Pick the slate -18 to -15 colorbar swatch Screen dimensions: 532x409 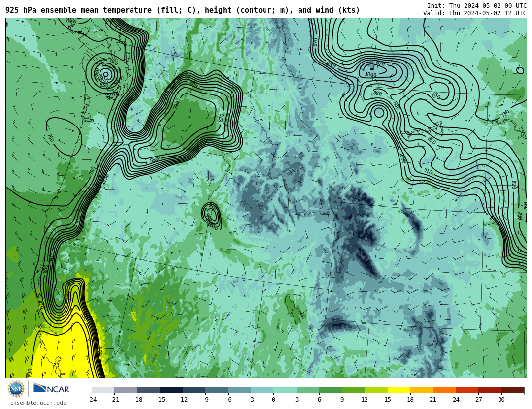pos(149,390)
